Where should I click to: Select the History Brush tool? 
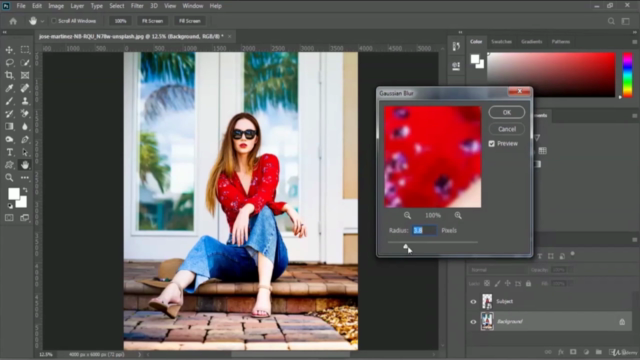[x=9, y=114]
